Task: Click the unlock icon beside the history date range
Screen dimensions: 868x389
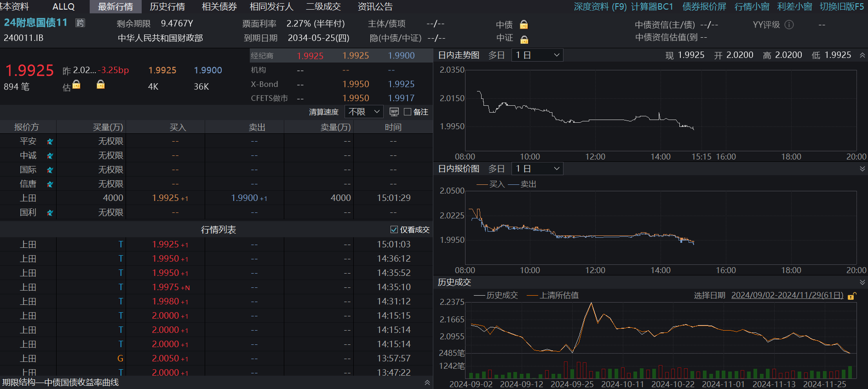Action: click(852, 296)
